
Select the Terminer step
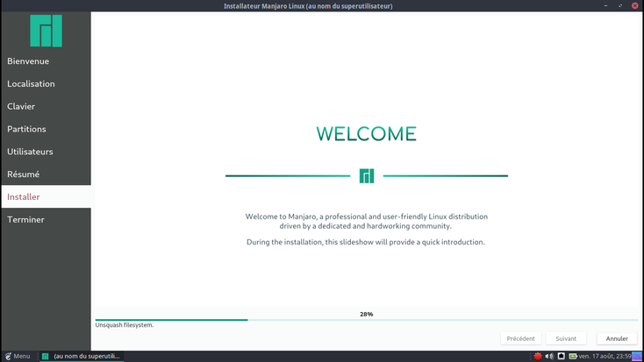[46, 219]
